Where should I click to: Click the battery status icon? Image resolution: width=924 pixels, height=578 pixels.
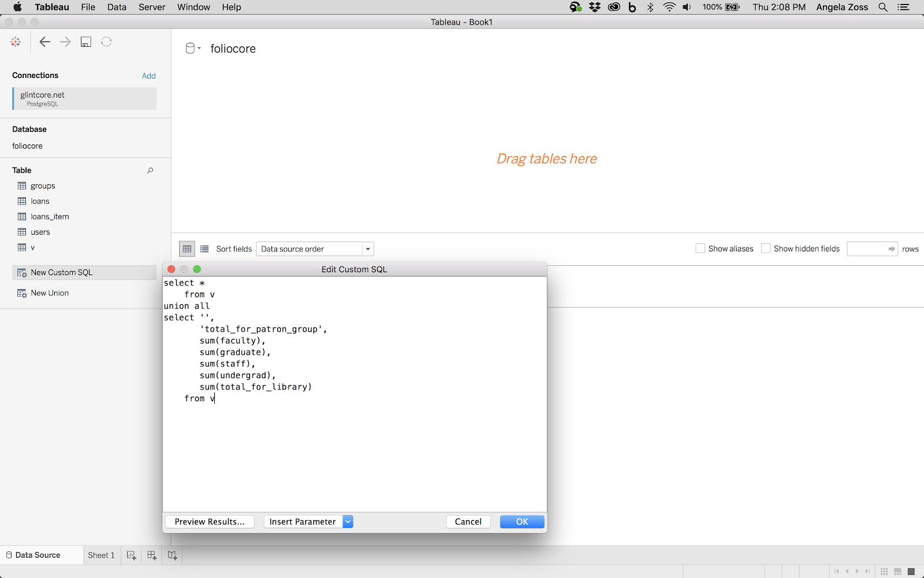[732, 7]
